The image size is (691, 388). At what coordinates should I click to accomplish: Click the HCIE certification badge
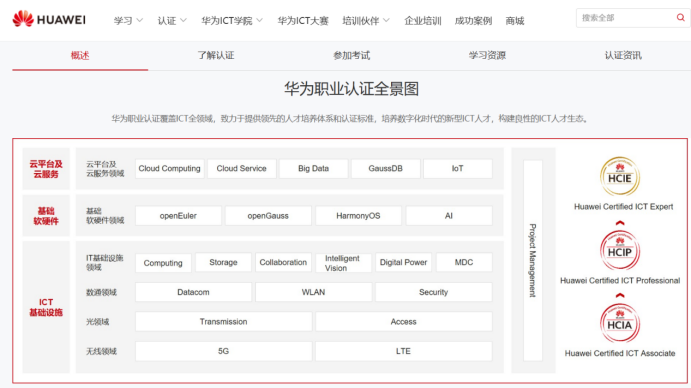click(x=620, y=176)
